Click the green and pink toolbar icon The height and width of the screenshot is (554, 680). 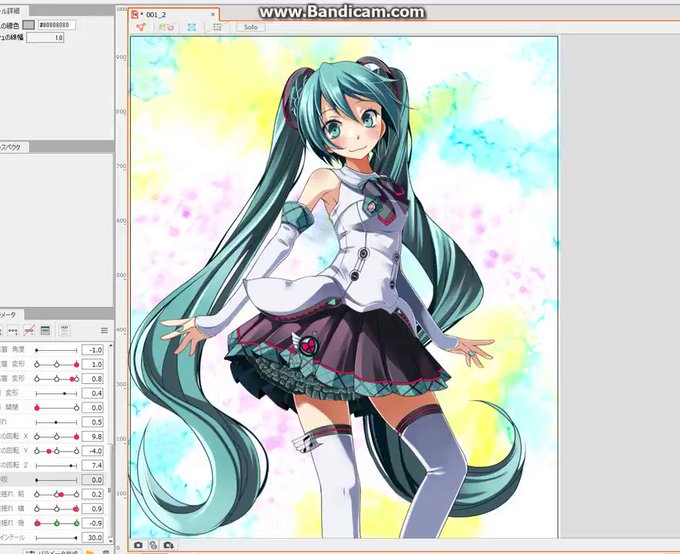click(167, 27)
